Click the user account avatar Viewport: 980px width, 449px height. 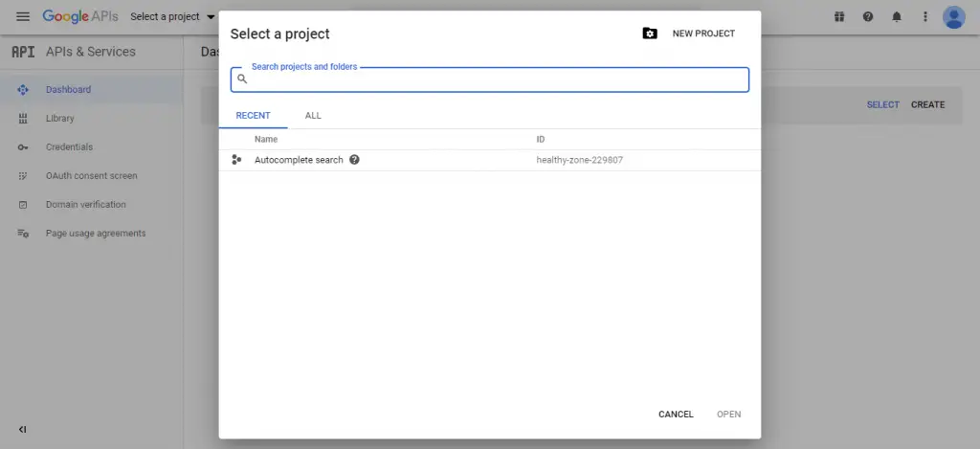953,16
